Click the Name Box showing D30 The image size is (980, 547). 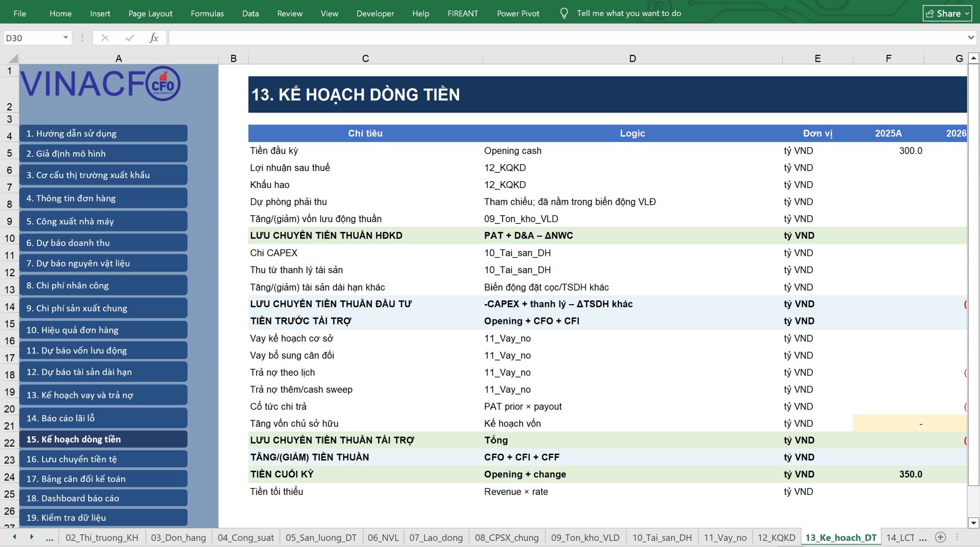(33, 38)
